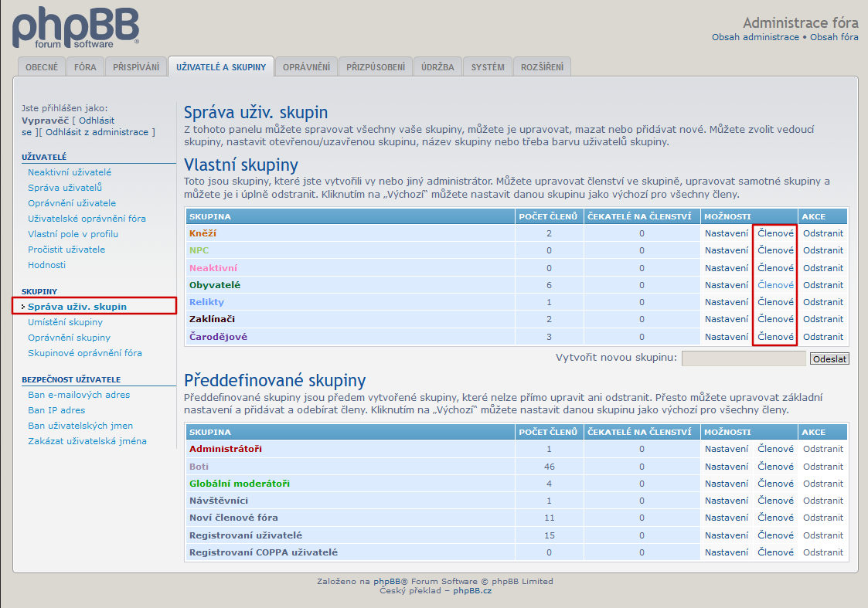View Členové of NPC group
This screenshot has width=868, height=608.
(775, 250)
